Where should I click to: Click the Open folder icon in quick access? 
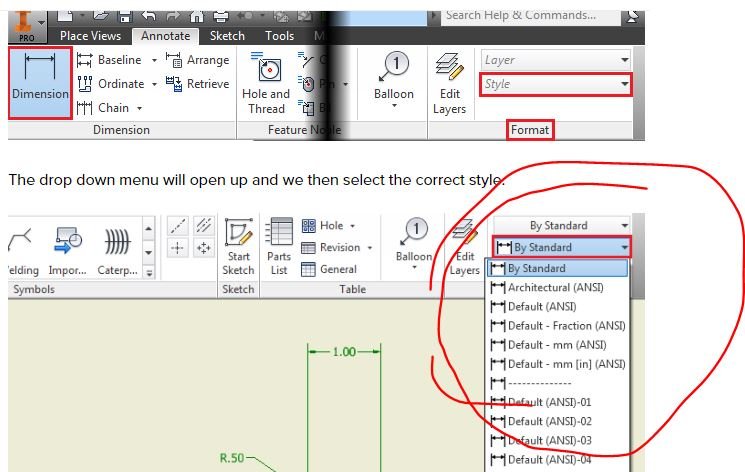pos(101,16)
